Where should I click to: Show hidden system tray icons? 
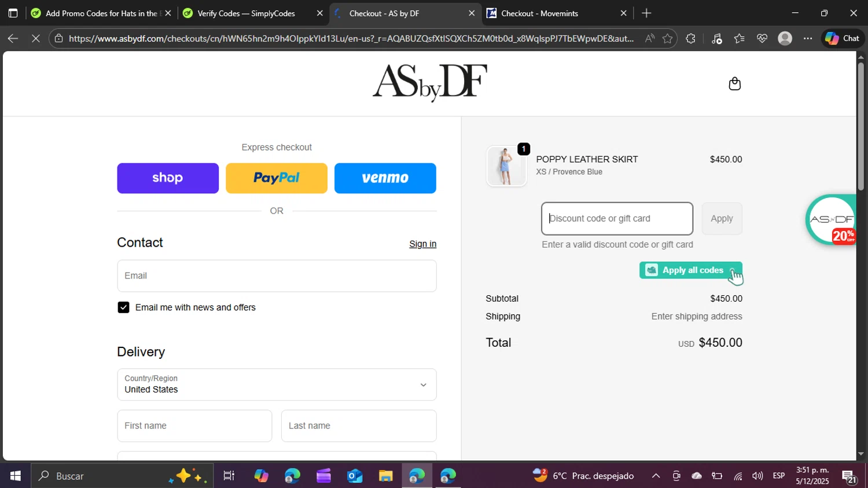[x=656, y=476]
